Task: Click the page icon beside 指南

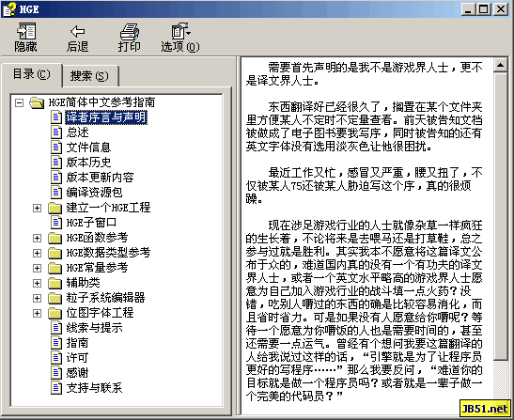Action: [x=56, y=343]
